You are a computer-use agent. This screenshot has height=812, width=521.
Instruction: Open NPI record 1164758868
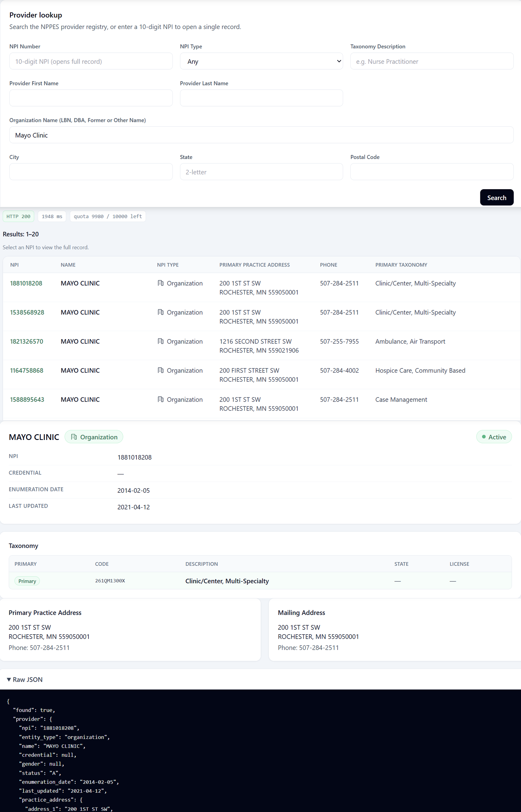27,370
